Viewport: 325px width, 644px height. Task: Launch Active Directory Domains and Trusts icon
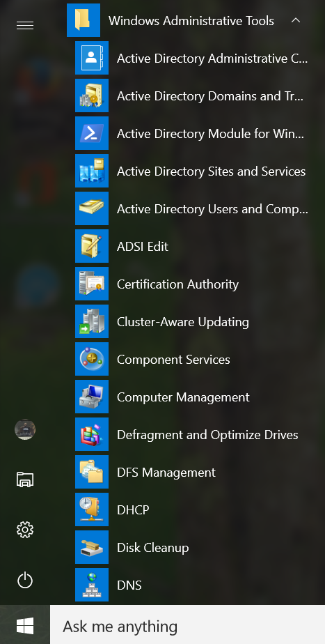click(91, 95)
